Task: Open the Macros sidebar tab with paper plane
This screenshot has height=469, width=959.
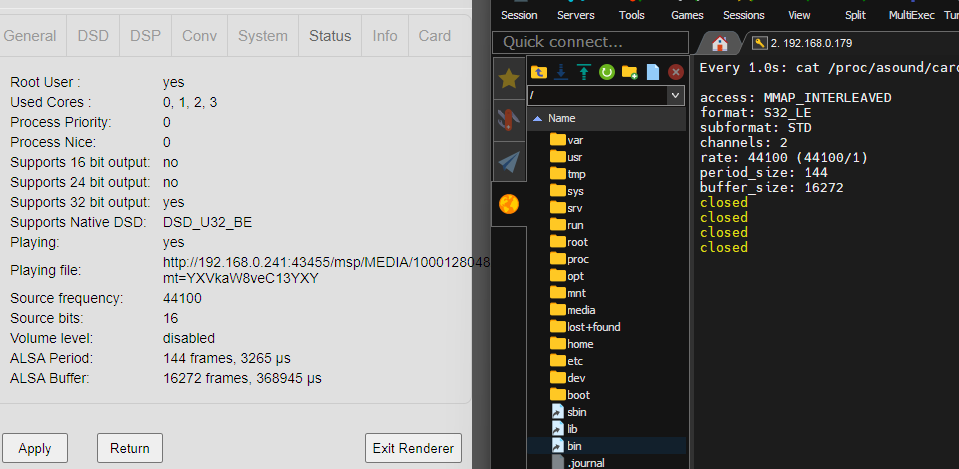Action: click(x=509, y=161)
